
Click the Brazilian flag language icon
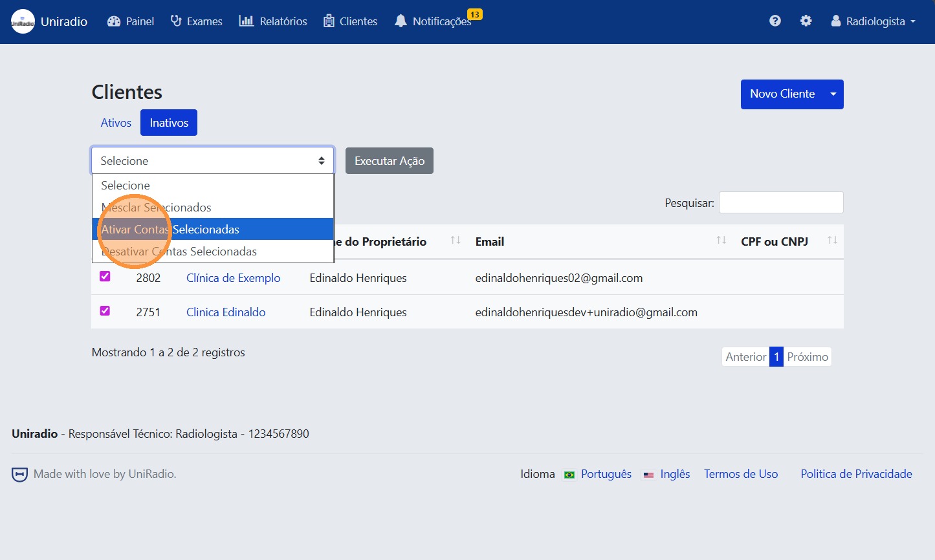coord(569,475)
